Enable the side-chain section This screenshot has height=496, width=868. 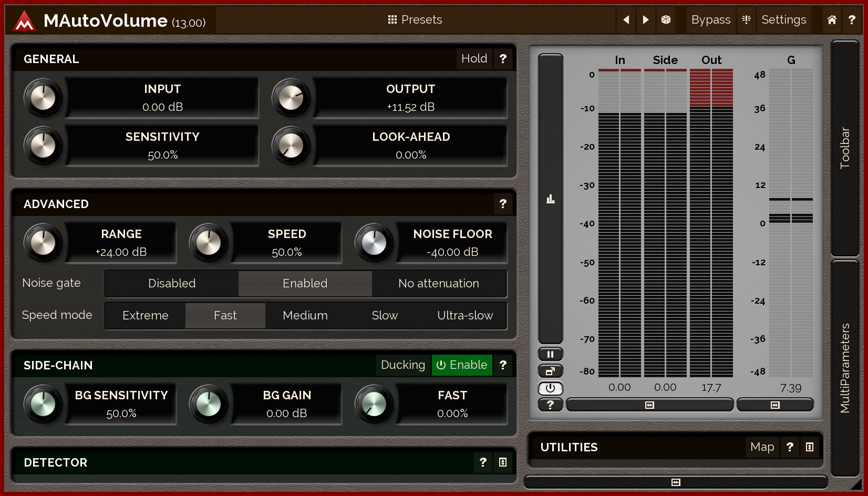[462, 365]
